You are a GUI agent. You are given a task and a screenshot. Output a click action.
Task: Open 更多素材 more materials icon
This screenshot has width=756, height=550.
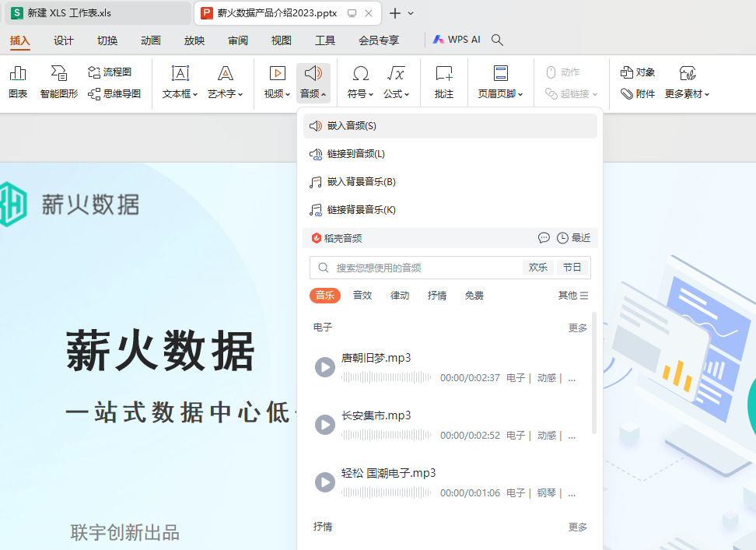pyautogui.click(x=688, y=73)
